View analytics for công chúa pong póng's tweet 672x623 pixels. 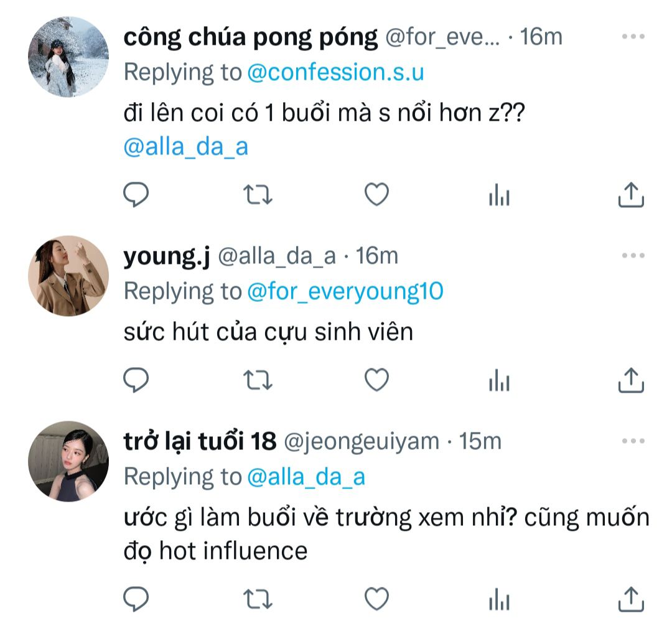[499, 196]
